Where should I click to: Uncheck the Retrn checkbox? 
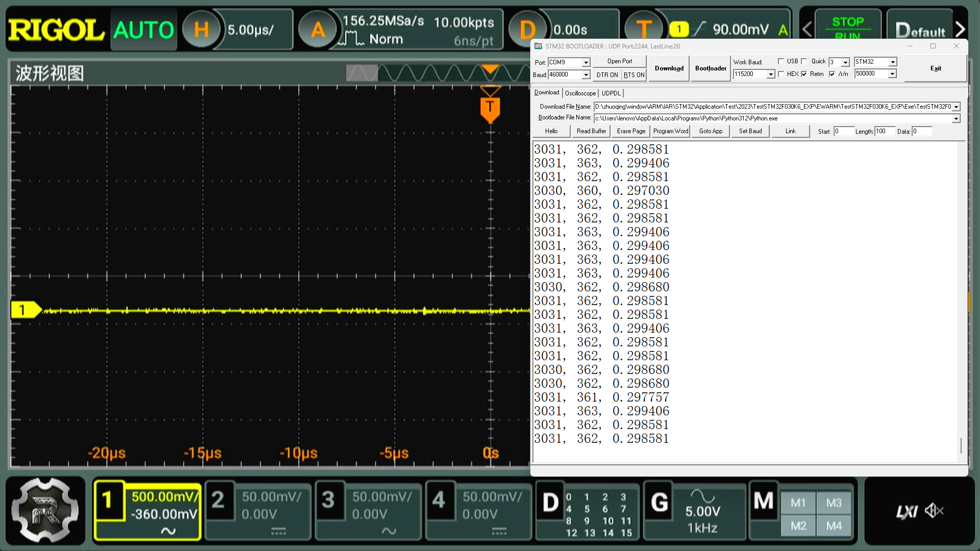[804, 74]
